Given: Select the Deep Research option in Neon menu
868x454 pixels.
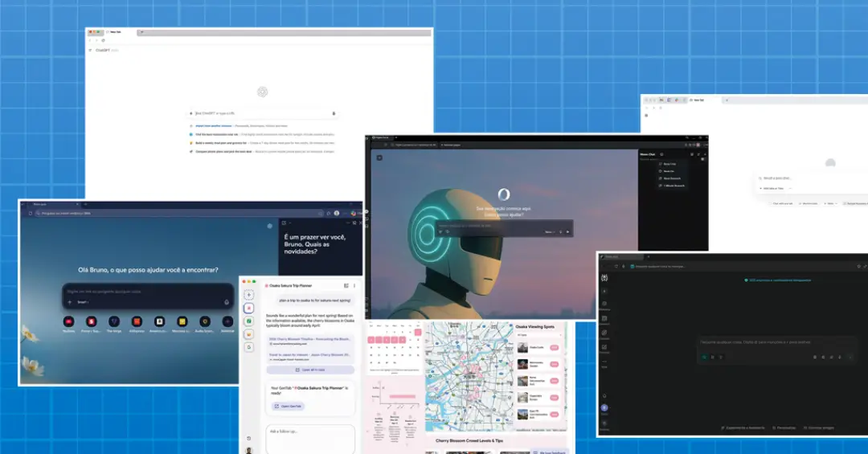Looking at the screenshot, I should [x=669, y=178].
